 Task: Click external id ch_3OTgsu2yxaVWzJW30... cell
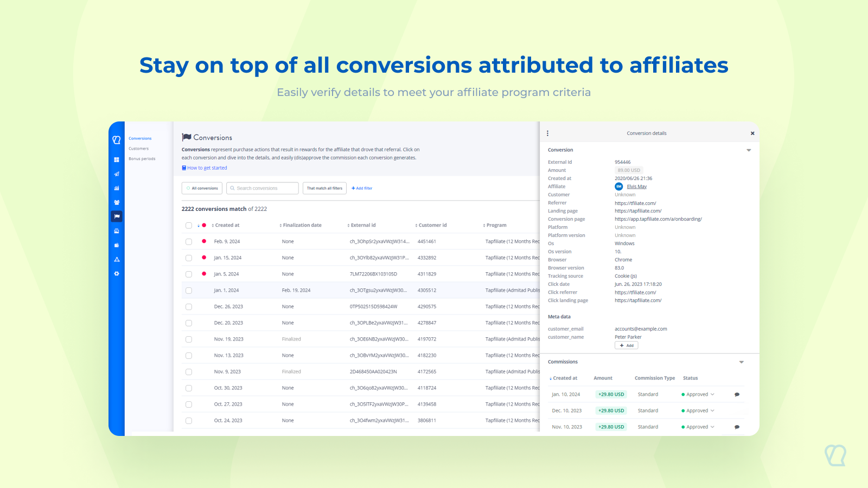(x=379, y=291)
